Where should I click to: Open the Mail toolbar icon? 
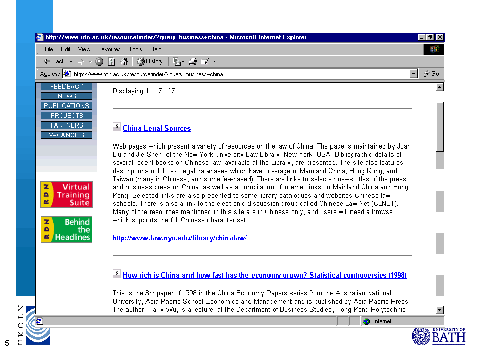(177, 61)
